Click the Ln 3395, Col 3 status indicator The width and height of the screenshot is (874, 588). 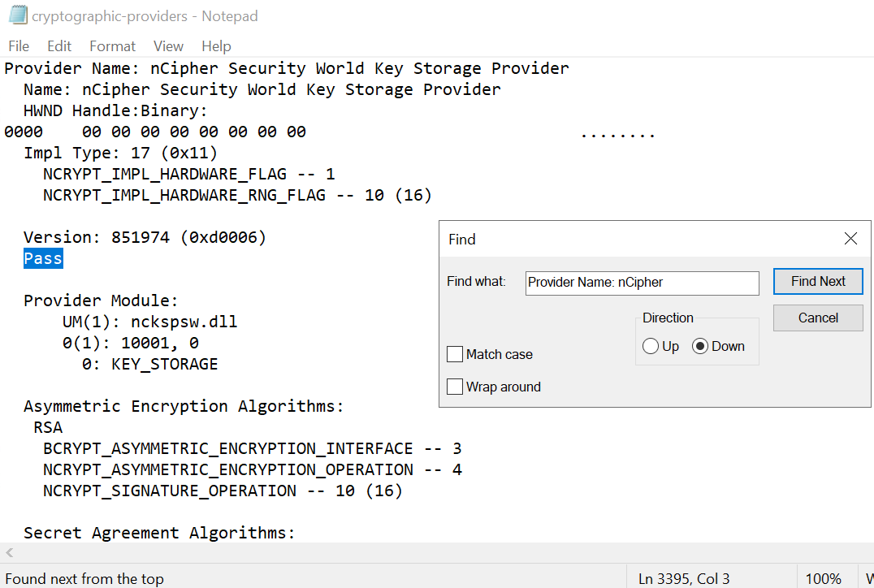tap(684, 578)
